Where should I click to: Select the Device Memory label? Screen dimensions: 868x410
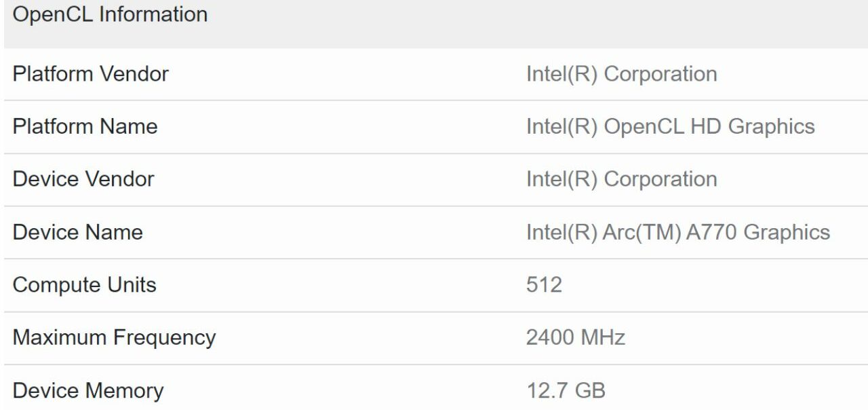pyautogui.click(x=88, y=391)
